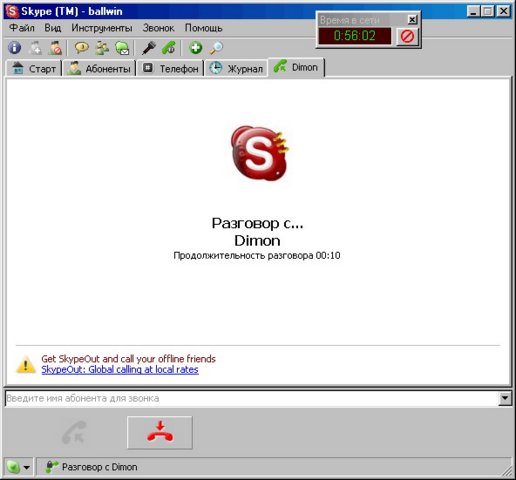Click the green plus add contact icon

tap(196, 48)
